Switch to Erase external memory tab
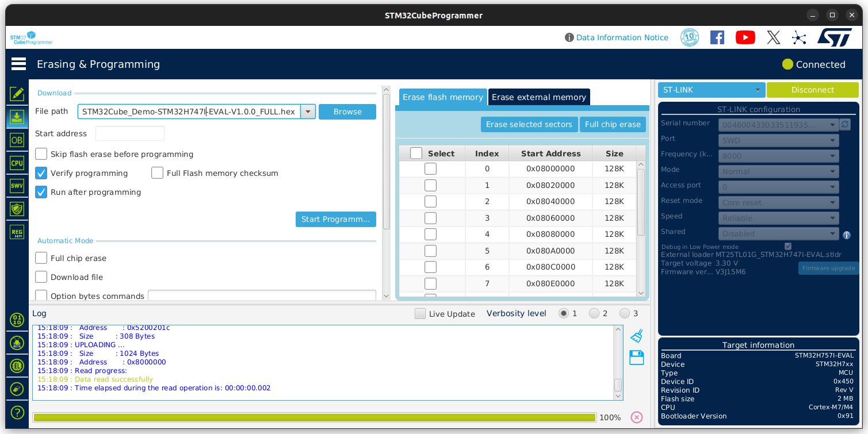Viewport: 868px width, 434px height. pyautogui.click(x=539, y=97)
